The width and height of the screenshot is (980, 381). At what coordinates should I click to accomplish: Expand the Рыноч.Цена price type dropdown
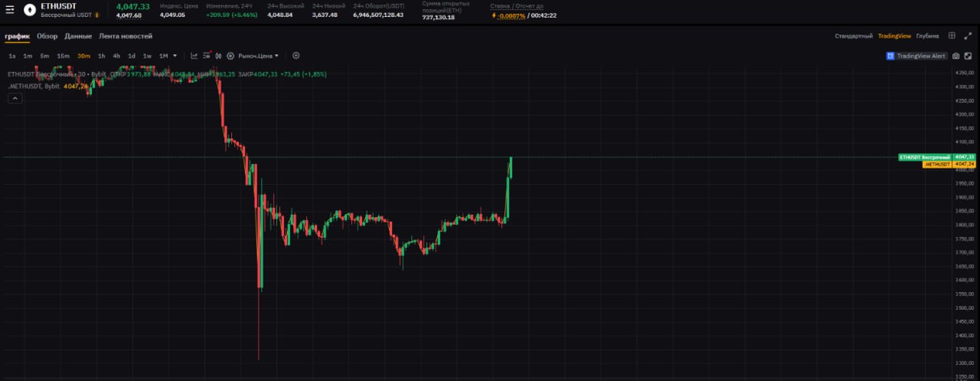tap(258, 56)
